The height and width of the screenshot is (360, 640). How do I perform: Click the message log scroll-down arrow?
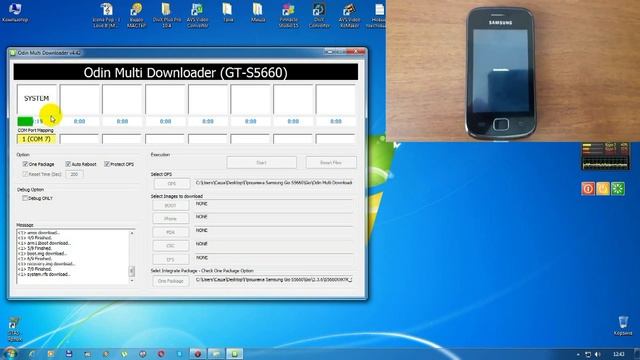pos(132,280)
